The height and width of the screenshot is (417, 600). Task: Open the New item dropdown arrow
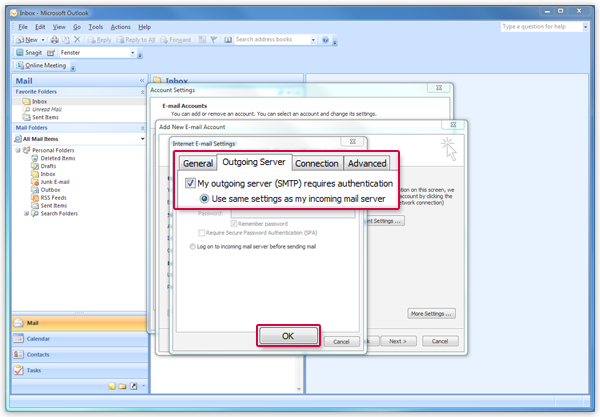click(43, 40)
